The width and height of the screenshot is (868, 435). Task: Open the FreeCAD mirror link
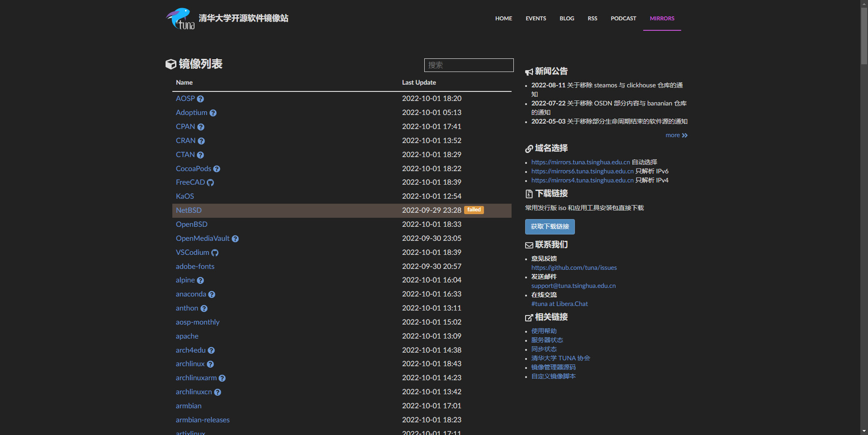(x=190, y=182)
